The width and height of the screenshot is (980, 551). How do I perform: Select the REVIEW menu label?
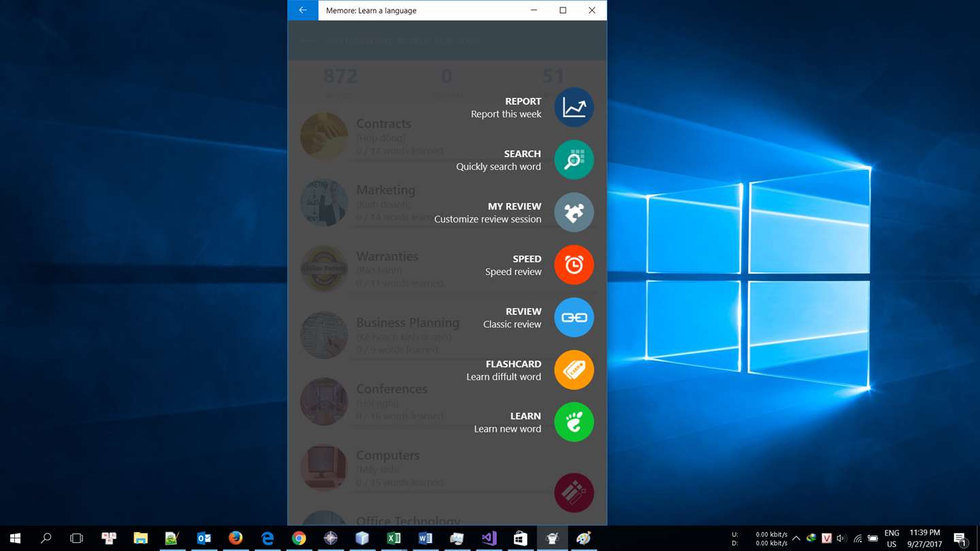[x=523, y=312]
